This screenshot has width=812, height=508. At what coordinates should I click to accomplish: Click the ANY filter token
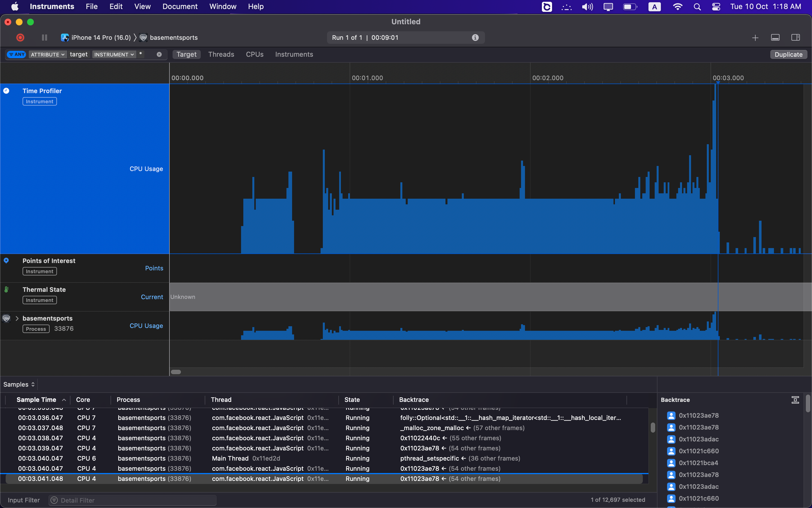pyautogui.click(x=16, y=54)
